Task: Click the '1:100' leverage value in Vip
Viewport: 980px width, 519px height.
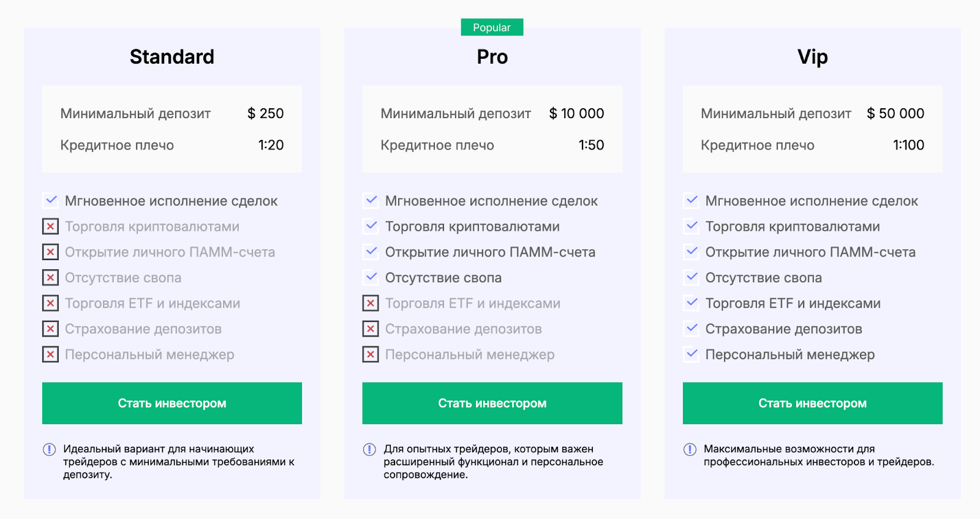Action: coord(910,145)
